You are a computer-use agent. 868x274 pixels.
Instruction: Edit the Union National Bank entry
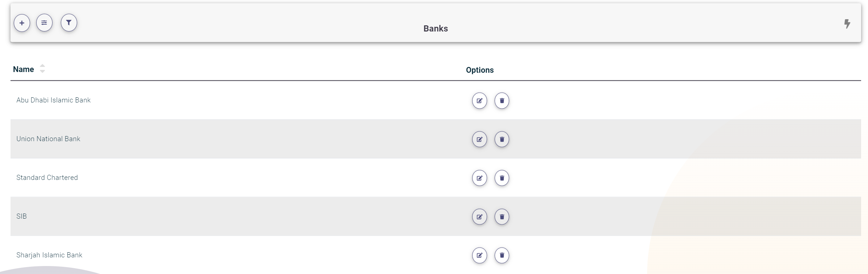[479, 139]
